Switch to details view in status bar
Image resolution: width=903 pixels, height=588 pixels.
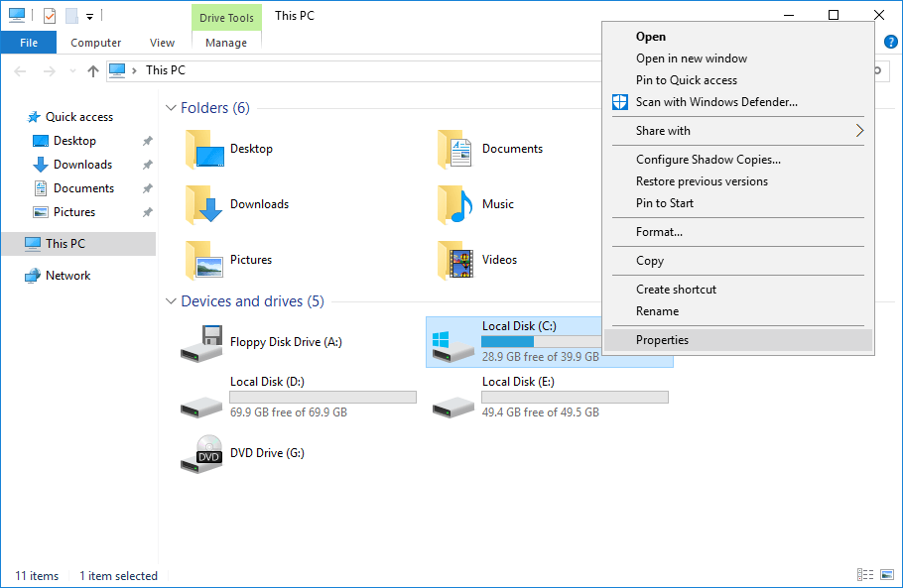click(865, 575)
